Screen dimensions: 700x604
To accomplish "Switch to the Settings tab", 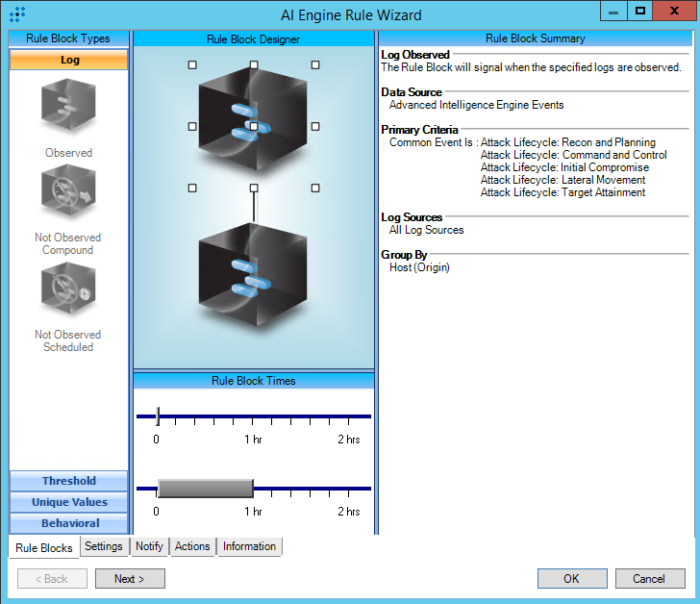I will (103, 546).
